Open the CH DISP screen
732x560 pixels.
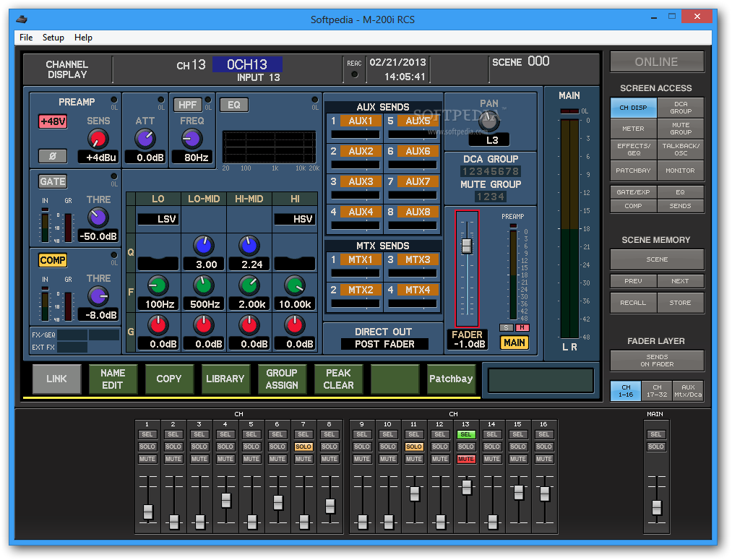click(x=634, y=108)
